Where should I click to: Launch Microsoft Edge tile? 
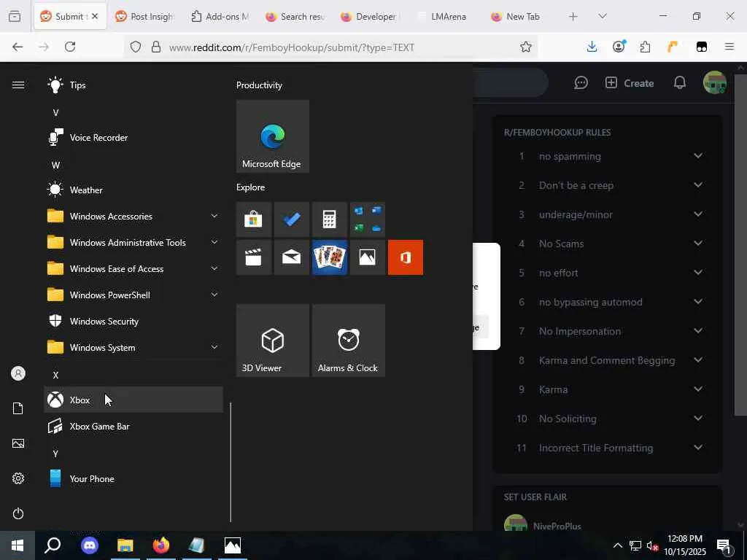pyautogui.click(x=273, y=136)
